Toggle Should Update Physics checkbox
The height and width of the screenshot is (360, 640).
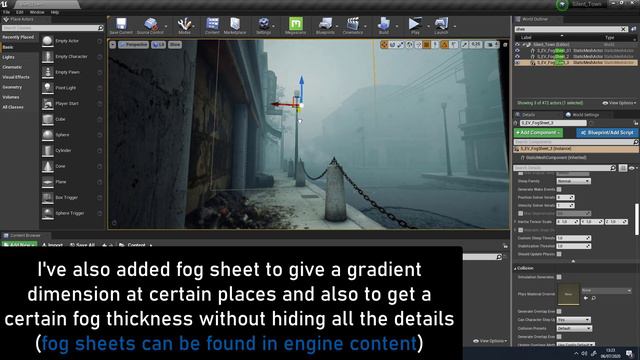tap(559, 254)
